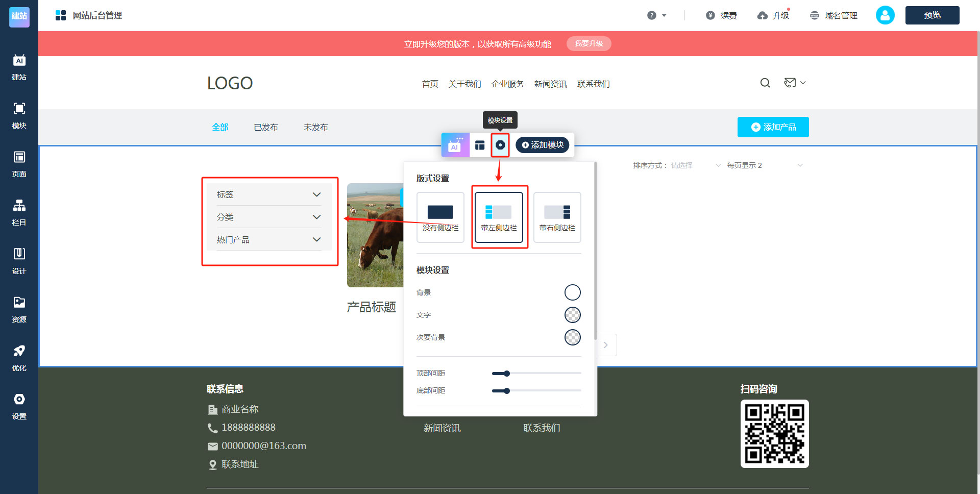This screenshot has height=494, width=980.
Task: Open the 设计 sidebar panel
Action: (x=19, y=261)
